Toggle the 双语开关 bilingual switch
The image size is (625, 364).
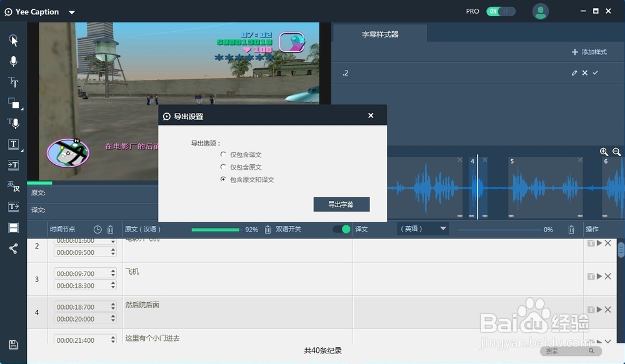[x=342, y=229]
